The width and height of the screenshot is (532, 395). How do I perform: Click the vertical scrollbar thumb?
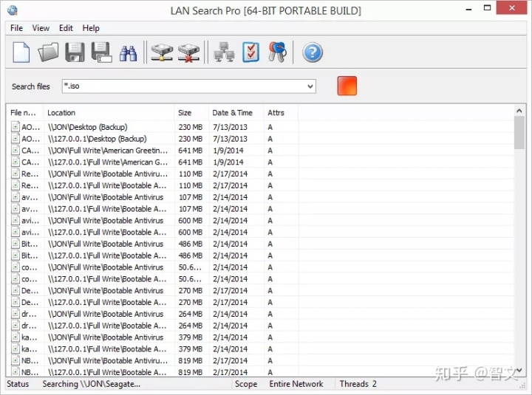[519, 133]
